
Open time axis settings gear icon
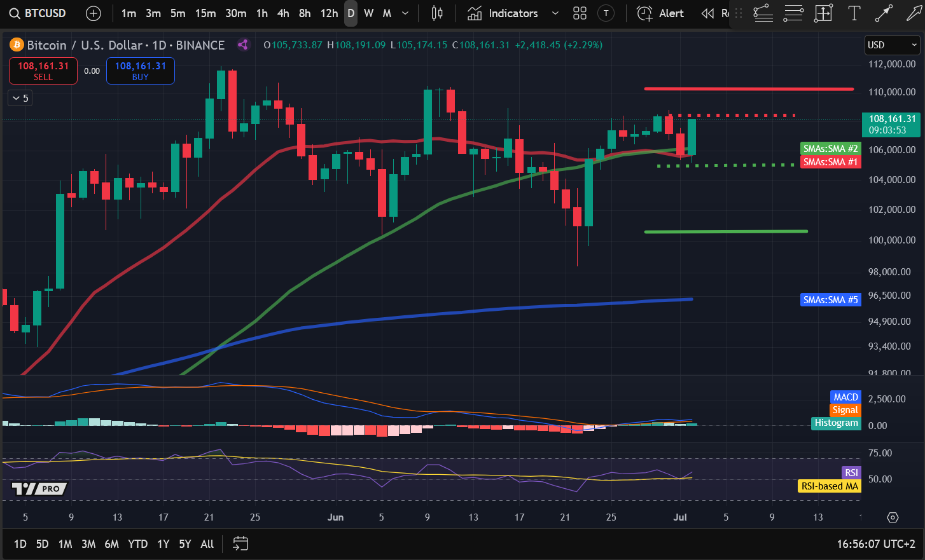coord(893,517)
